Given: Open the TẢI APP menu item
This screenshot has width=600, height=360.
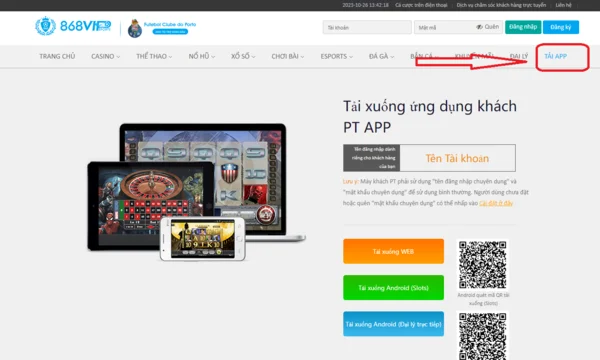Looking at the screenshot, I should click(x=556, y=56).
